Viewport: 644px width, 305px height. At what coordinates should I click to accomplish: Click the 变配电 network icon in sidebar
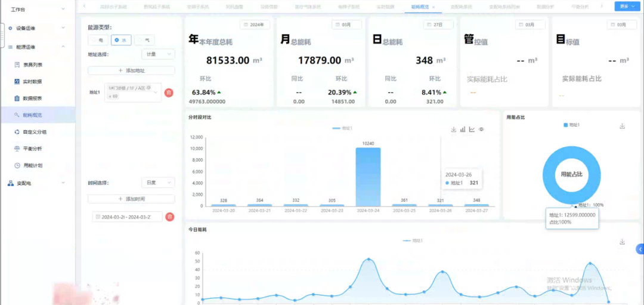(11, 183)
